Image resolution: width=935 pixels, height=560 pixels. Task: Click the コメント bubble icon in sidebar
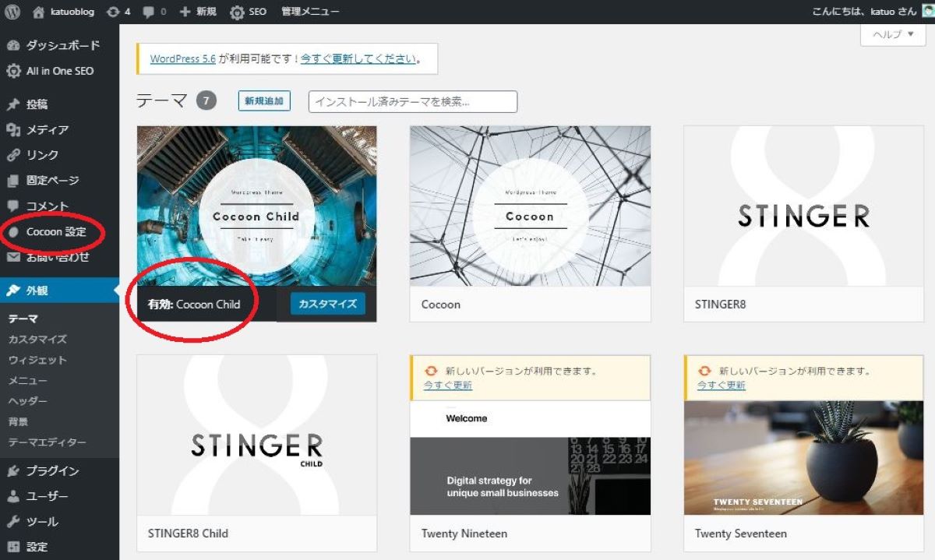[13, 206]
